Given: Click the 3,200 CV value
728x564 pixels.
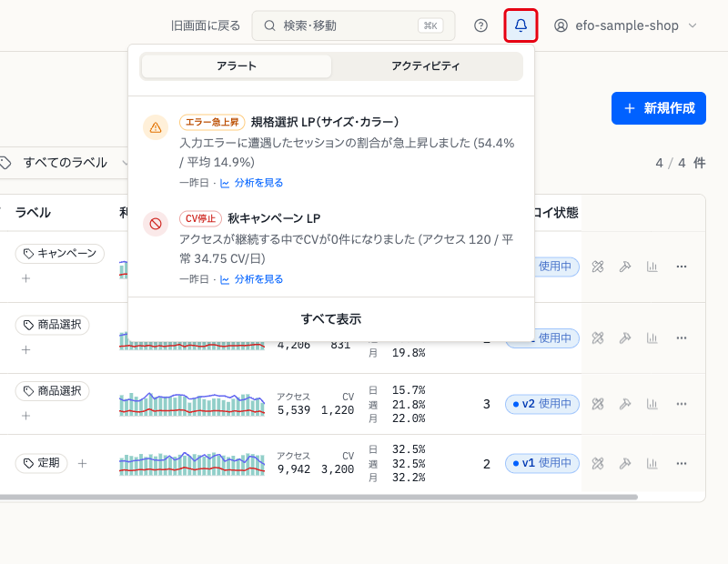Looking at the screenshot, I should click(x=338, y=469).
